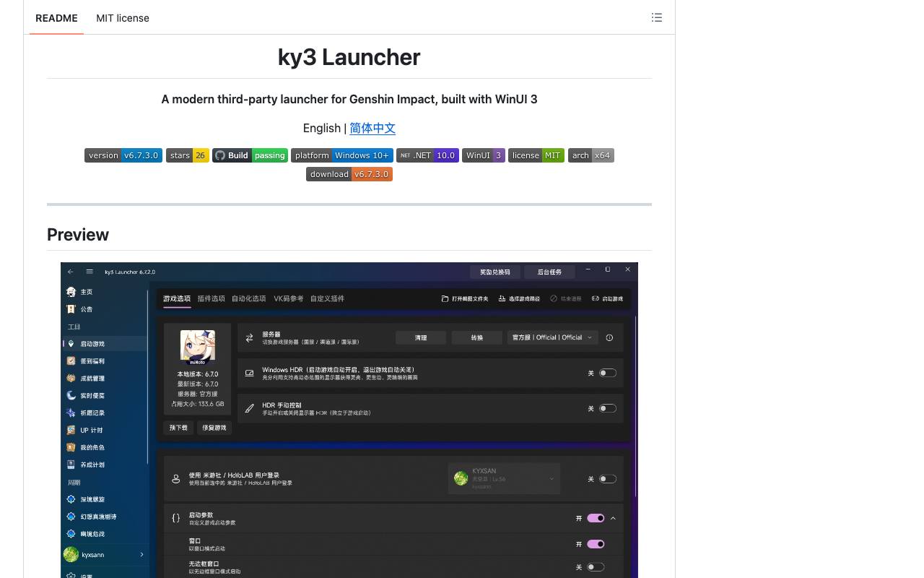Open the hamburger menu in the launcher preview
This screenshot has width=924, height=578.
click(90, 272)
